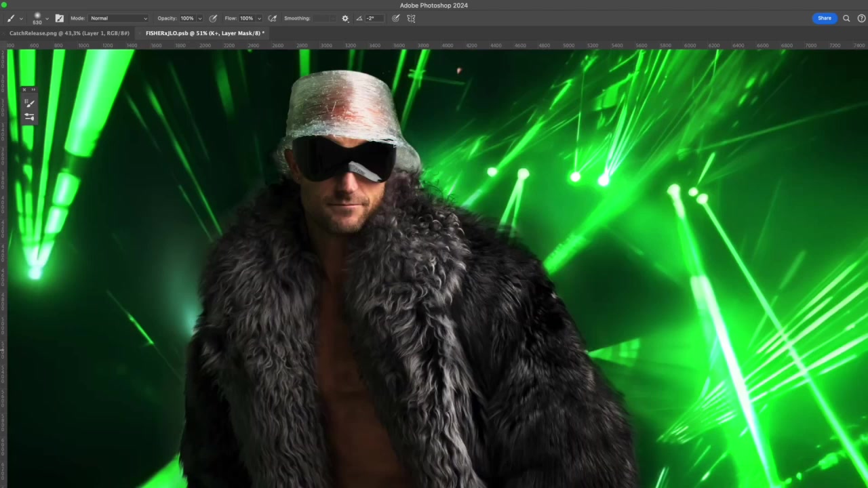Expand the tool preset dropdown arrow
The height and width of the screenshot is (488, 868).
pyautogui.click(x=21, y=18)
